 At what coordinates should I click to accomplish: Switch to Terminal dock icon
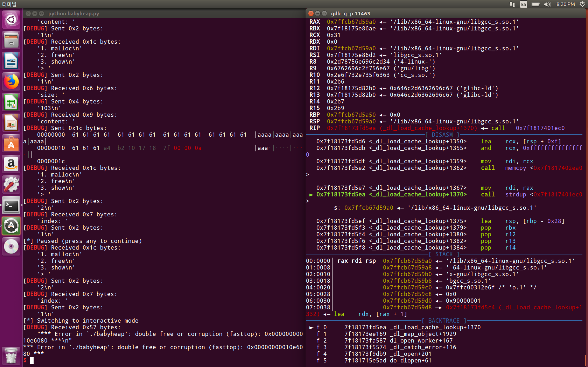[11, 205]
